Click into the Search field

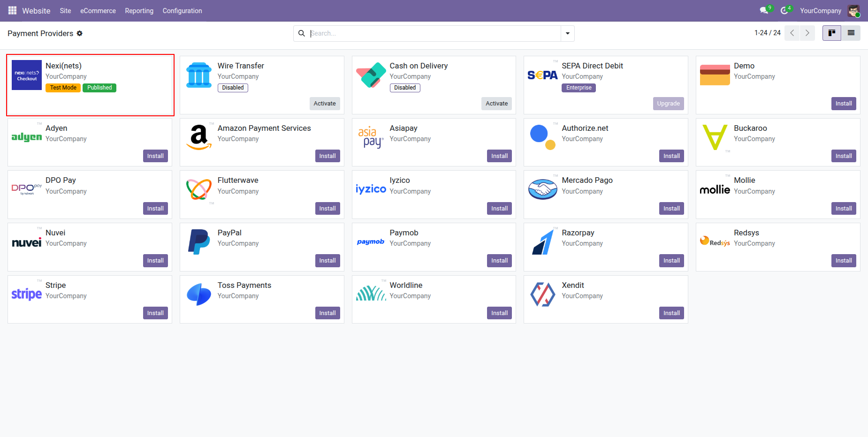tap(434, 33)
